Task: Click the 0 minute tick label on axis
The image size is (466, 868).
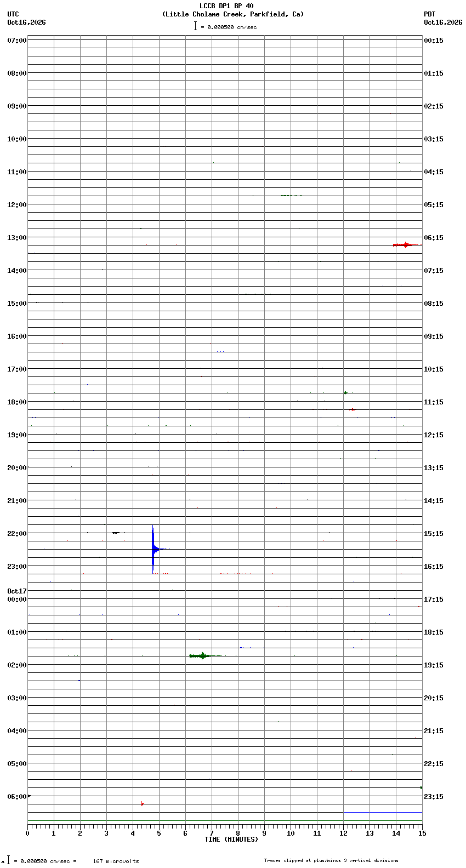Action: pos(27,834)
